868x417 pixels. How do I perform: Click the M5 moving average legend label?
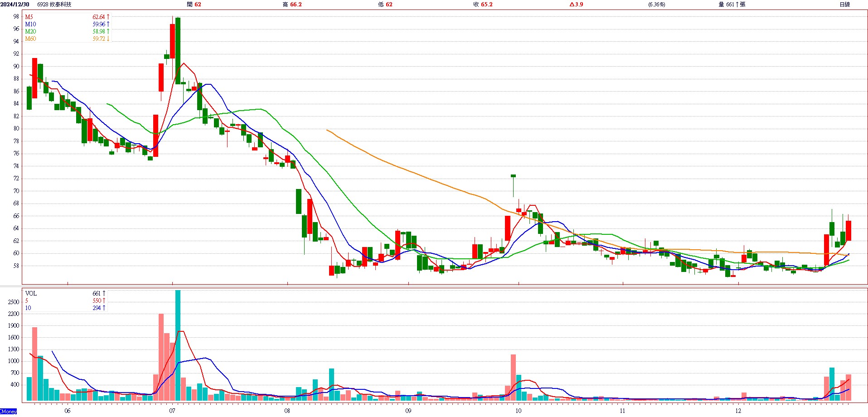29,17
